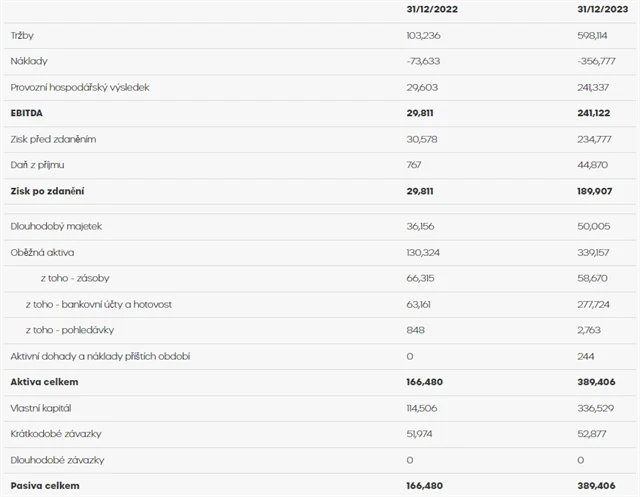Select the Oběžná aktiva row label
Image resolution: width=640 pixels, height=497 pixels.
pyautogui.click(x=42, y=252)
